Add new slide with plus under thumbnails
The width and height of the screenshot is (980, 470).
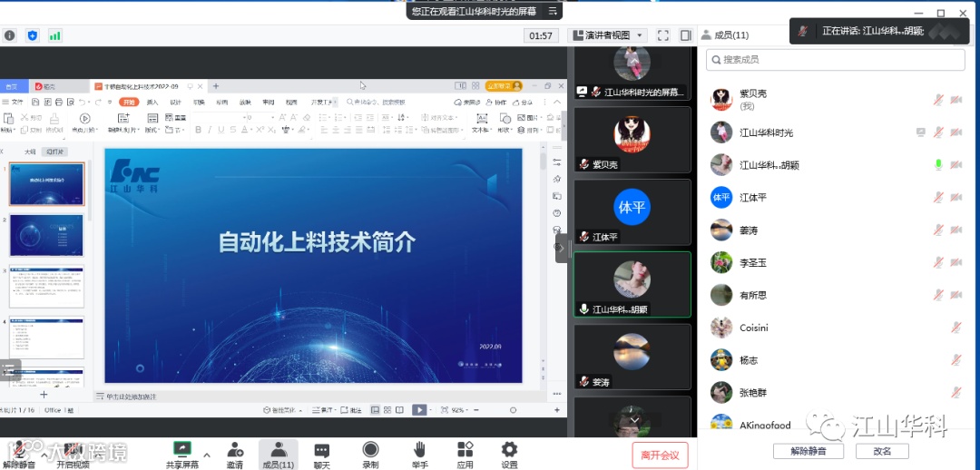[x=44, y=395]
